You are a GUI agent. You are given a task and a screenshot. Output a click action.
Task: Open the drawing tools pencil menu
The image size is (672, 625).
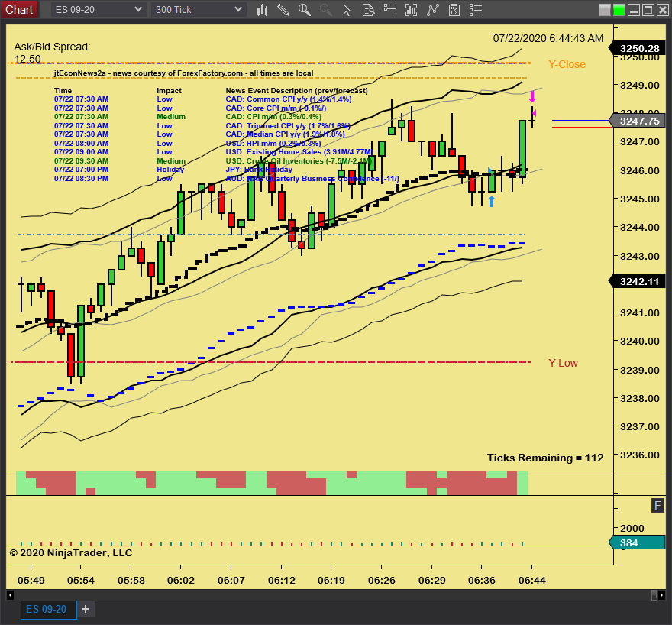[x=283, y=10]
